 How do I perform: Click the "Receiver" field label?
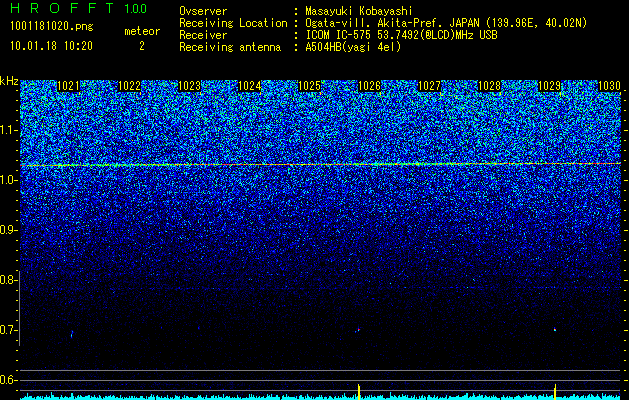click(x=203, y=35)
